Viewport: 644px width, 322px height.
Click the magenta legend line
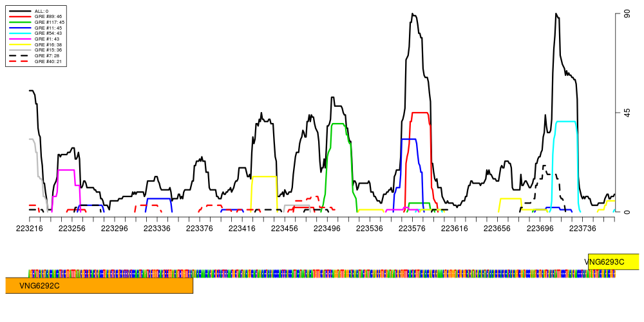tap(20, 39)
